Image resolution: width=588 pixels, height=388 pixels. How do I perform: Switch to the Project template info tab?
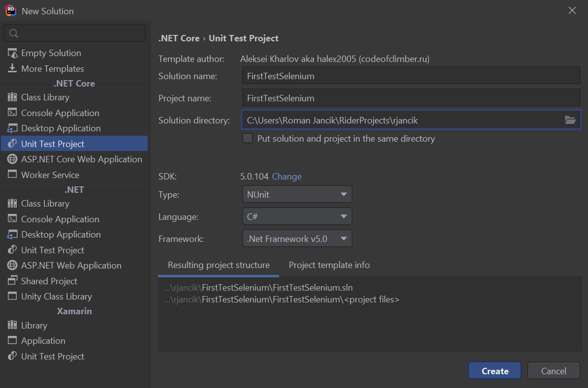point(329,266)
